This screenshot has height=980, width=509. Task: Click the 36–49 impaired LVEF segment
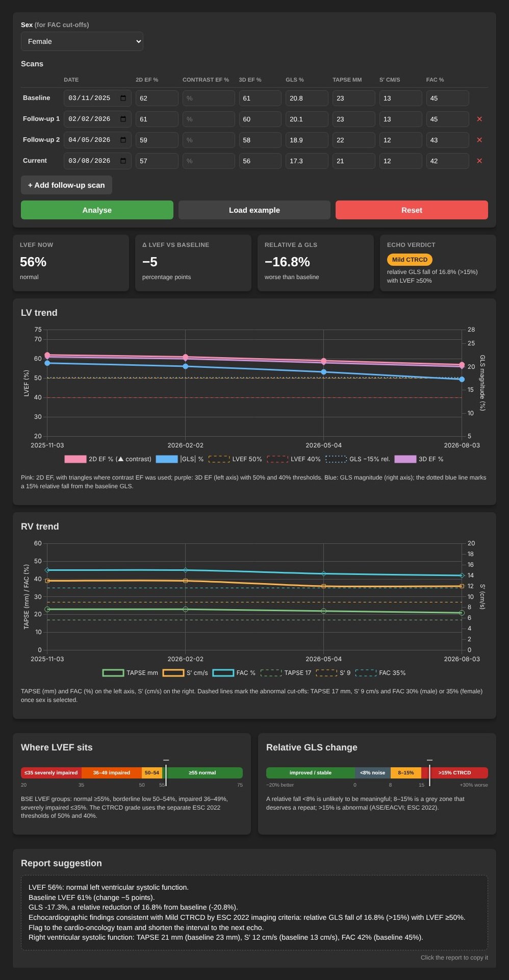coord(111,772)
